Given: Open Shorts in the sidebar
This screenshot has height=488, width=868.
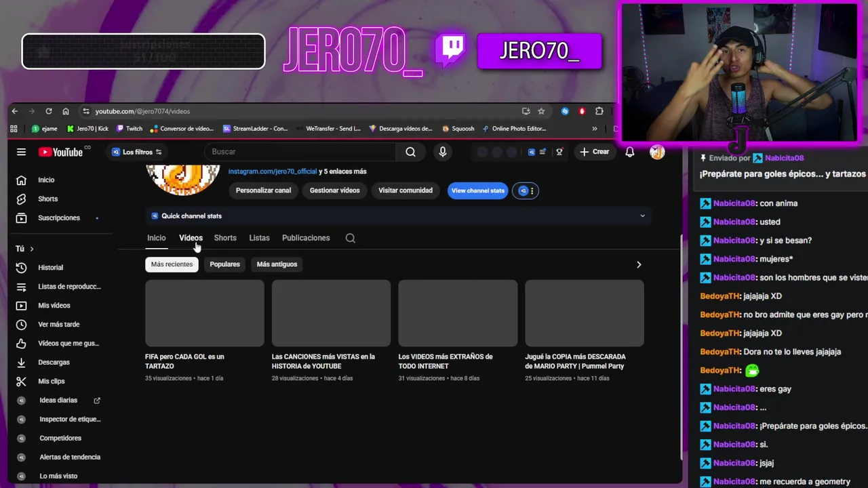Looking at the screenshot, I should 48,199.
